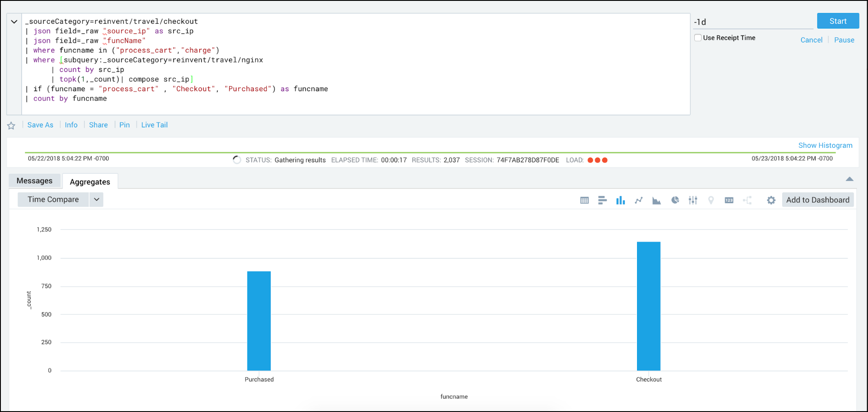Switch to line chart view

(x=638, y=200)
